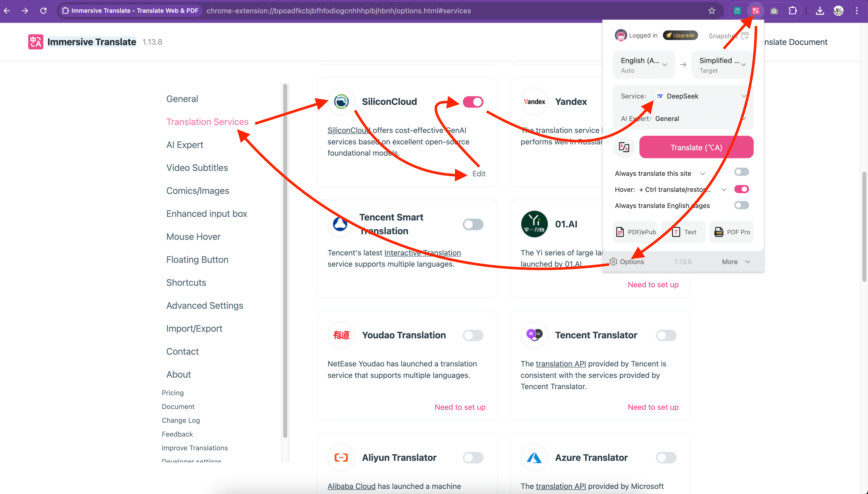Click Need to set up under Tencent Translator
Screen dimensions: 868x494
point(653,407)
